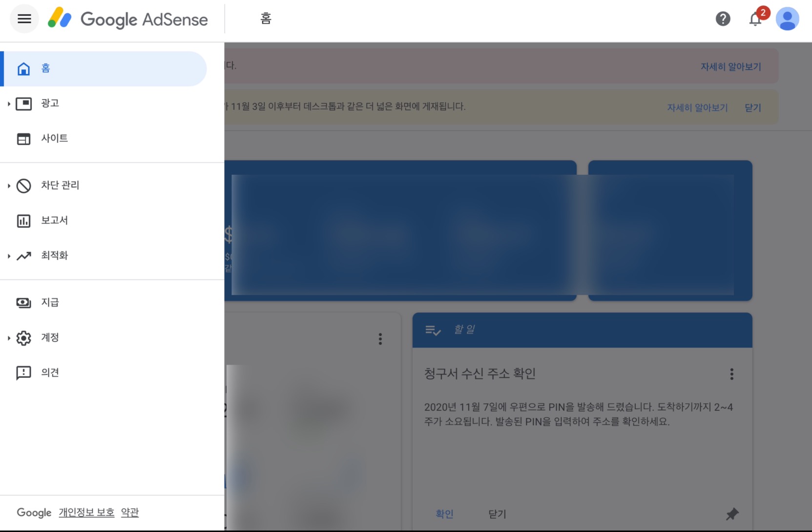Select 홈 in the navigation menu

click(104, 69)
